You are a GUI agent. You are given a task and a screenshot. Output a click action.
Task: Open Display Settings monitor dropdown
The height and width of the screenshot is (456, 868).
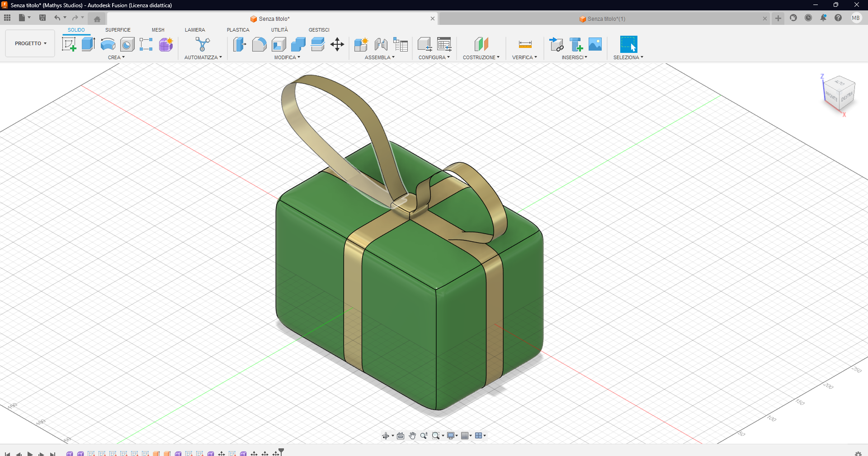pyautogui.click(x=453, y=436)
